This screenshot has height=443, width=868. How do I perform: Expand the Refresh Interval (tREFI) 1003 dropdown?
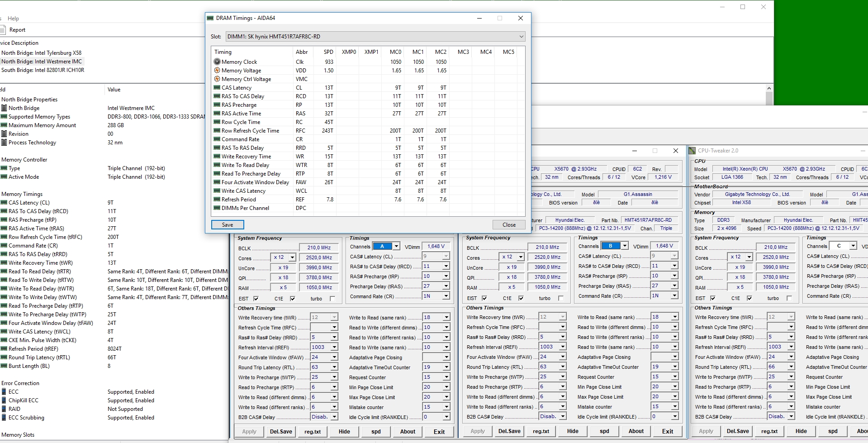tap(334, 347)
